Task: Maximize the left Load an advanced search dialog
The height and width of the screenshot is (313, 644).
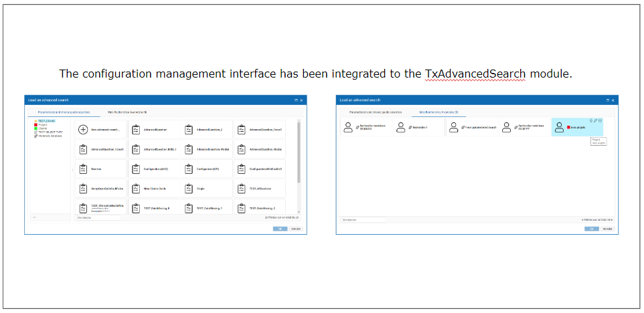Action: 296,100
